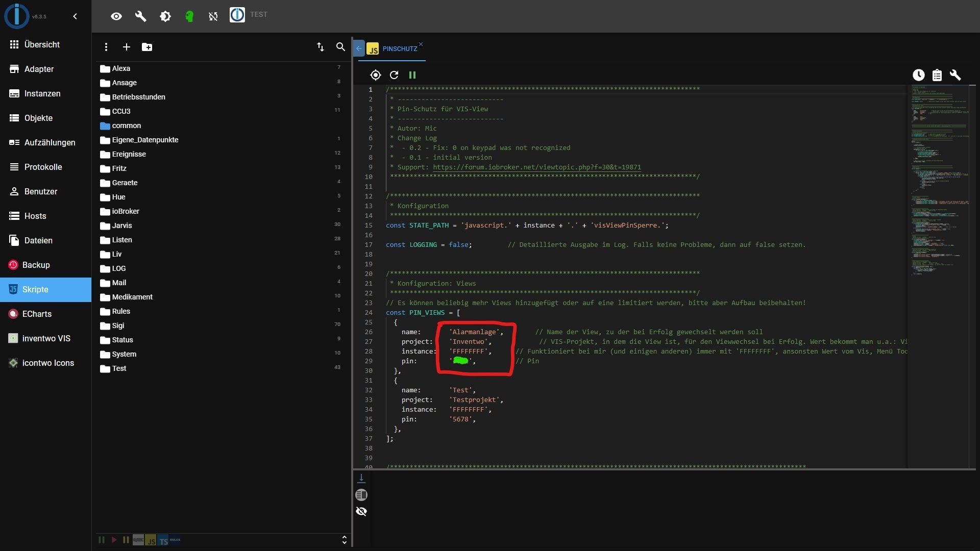Open Übersicht in the sidebar
980x551 pixels.
(45, 44)
